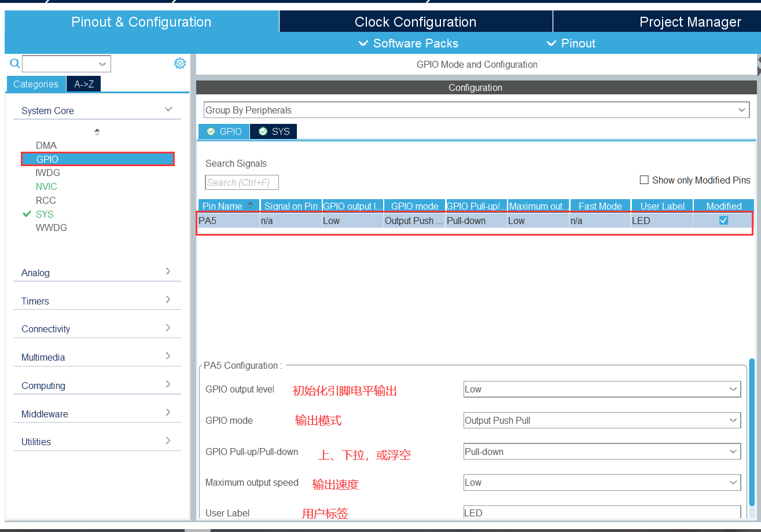Screen dimensions: 761x532
Task: Sort by GPIO Pull-up column header
Action: pyautogui.click(x=477, y=206)
